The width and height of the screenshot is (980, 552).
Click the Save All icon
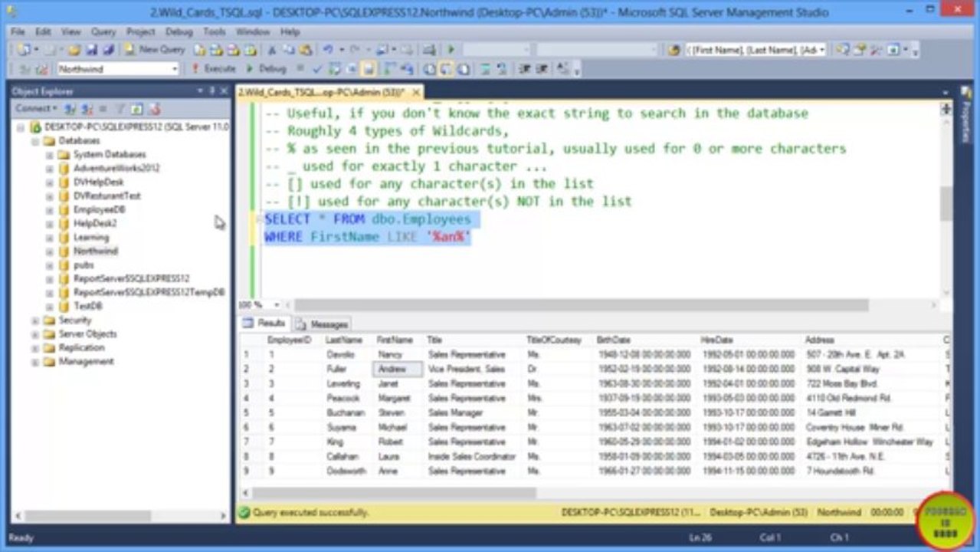pyautogui.click(x=108, y=50)
